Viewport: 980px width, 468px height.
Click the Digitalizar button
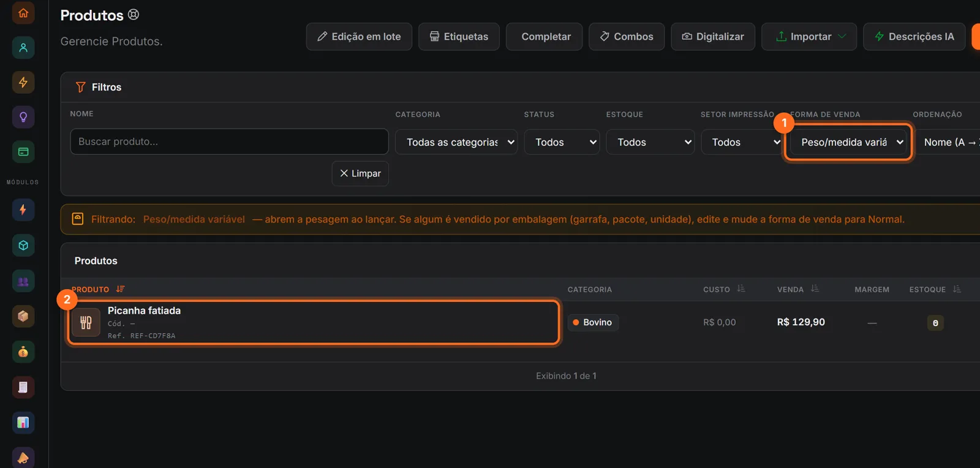tap(713, 37)
